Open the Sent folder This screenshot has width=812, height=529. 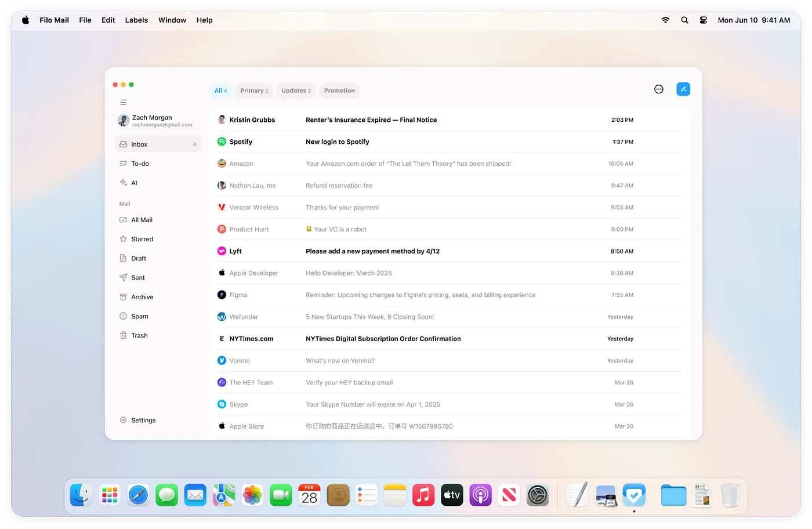[x=137, y=277]
